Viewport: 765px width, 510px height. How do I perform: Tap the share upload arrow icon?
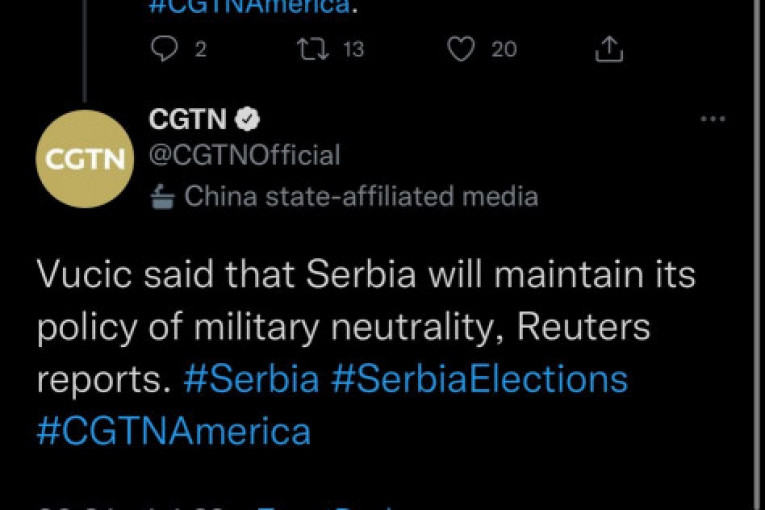pos(608,49)
